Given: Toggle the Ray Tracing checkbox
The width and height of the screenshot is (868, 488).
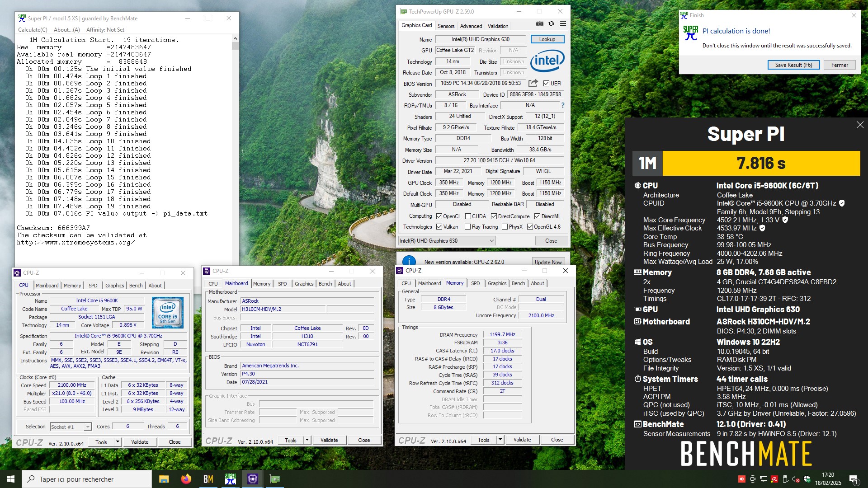Looking at the screenshot, I should pyautogui.click(x=467, y=227).
